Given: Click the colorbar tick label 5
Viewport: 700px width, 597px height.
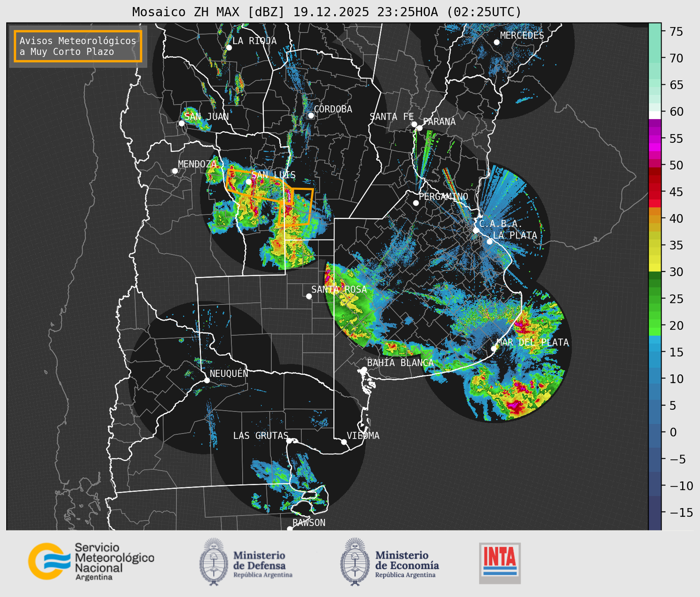Looking at the screenshot, I should (672, 406).
